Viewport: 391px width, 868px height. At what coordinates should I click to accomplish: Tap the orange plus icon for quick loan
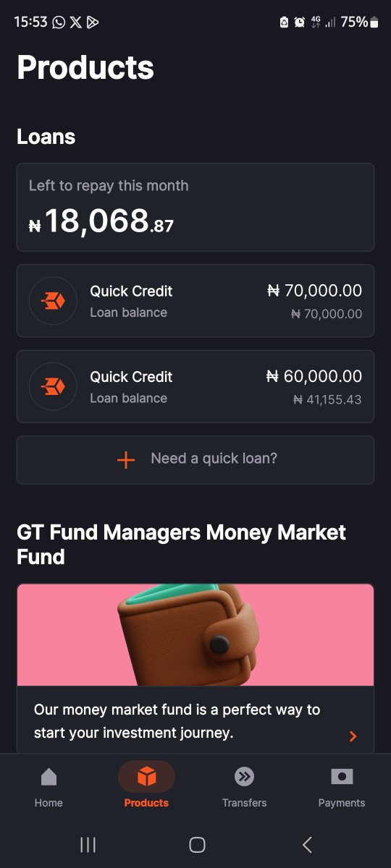coord(126,460)
